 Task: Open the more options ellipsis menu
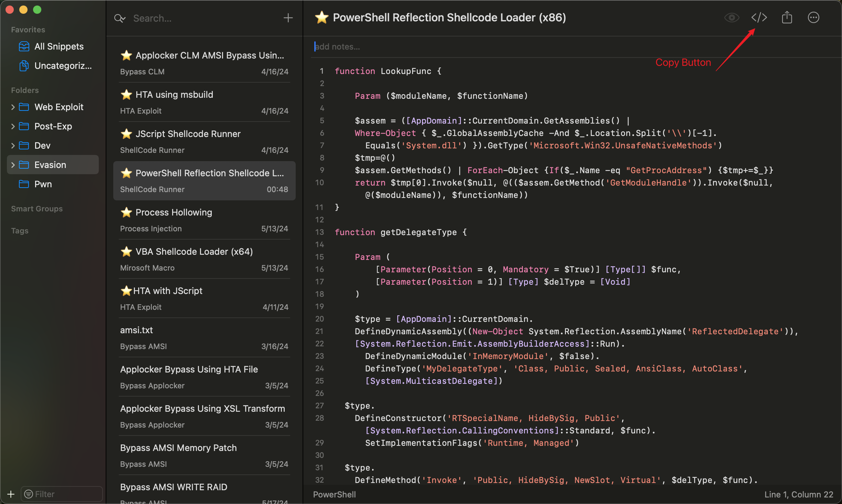coord(813,18)
